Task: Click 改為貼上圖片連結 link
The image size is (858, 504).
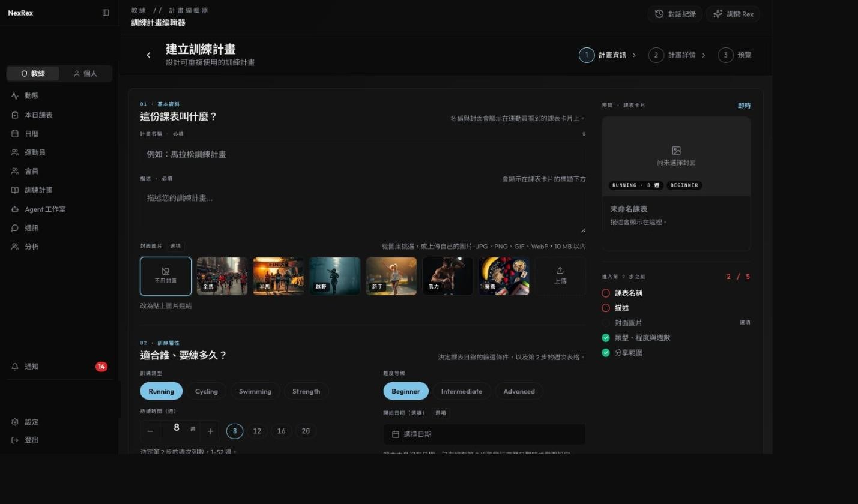Action: tap(166, 306)
